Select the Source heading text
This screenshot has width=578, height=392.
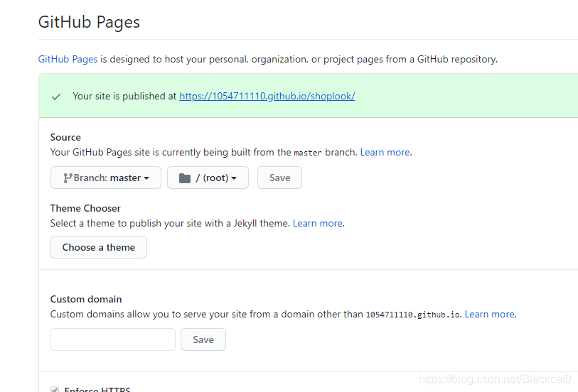[65, 137]
